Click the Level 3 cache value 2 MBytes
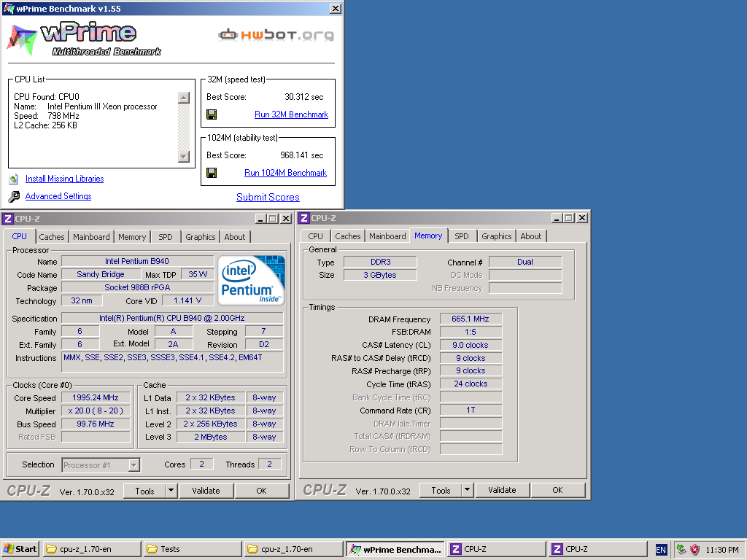747x560 pixels. tap(211, 437)
